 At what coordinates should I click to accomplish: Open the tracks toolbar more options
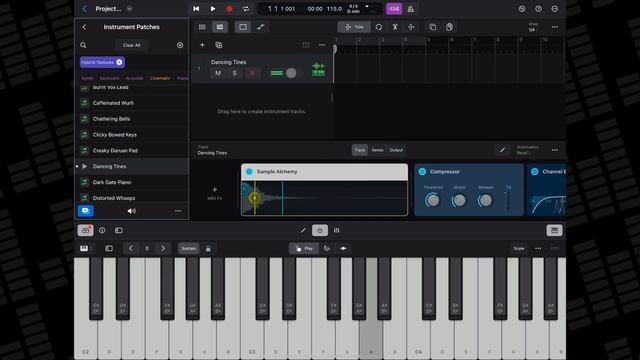[555, 27]
